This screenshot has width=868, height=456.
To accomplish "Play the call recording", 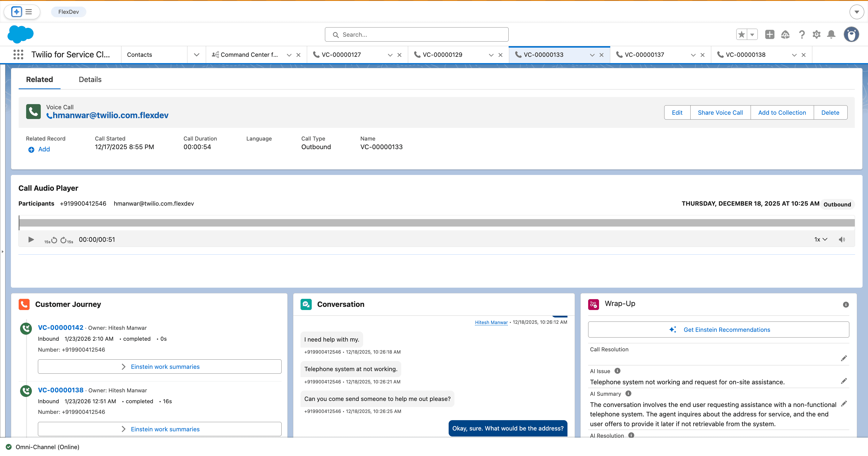I will point(31,239).
